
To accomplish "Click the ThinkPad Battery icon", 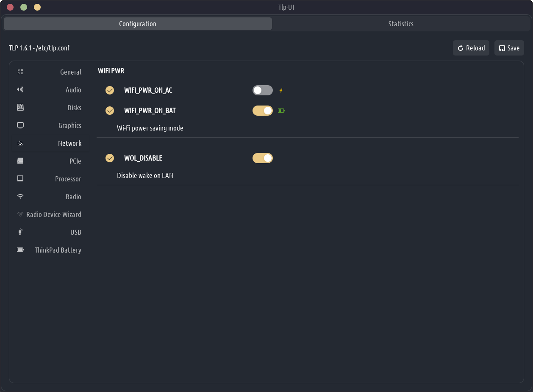I will [20, 250].
